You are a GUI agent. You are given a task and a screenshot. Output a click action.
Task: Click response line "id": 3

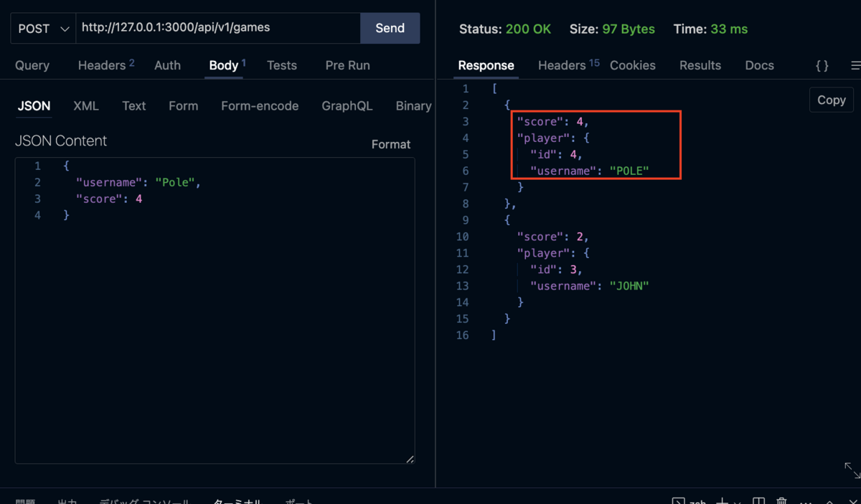tap(556, 270)
